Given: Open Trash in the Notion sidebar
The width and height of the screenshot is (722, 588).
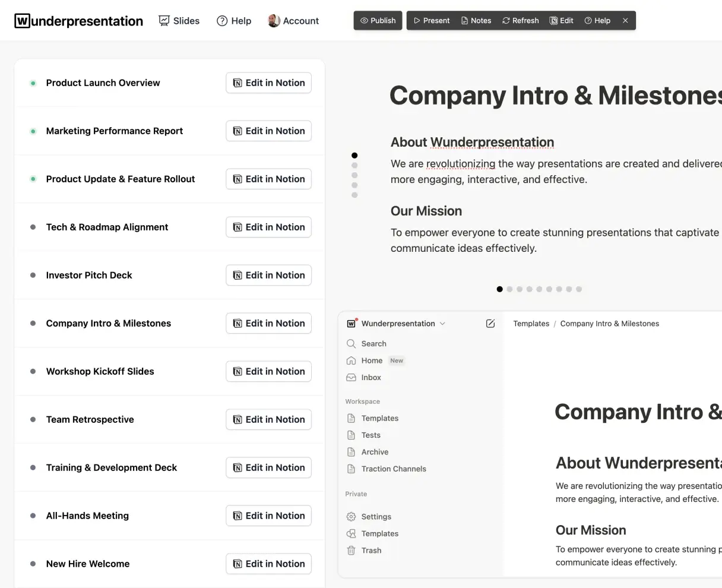Looking at the screenshot, I should [371, 551].
